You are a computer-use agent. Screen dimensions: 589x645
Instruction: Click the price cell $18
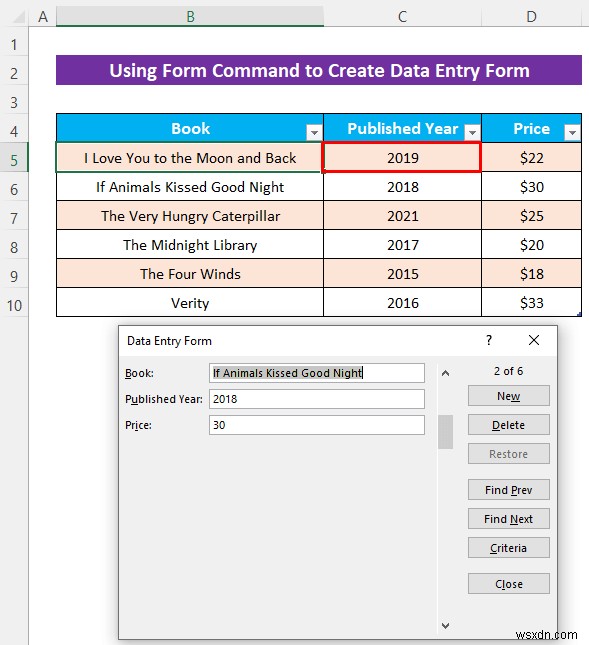531,274
